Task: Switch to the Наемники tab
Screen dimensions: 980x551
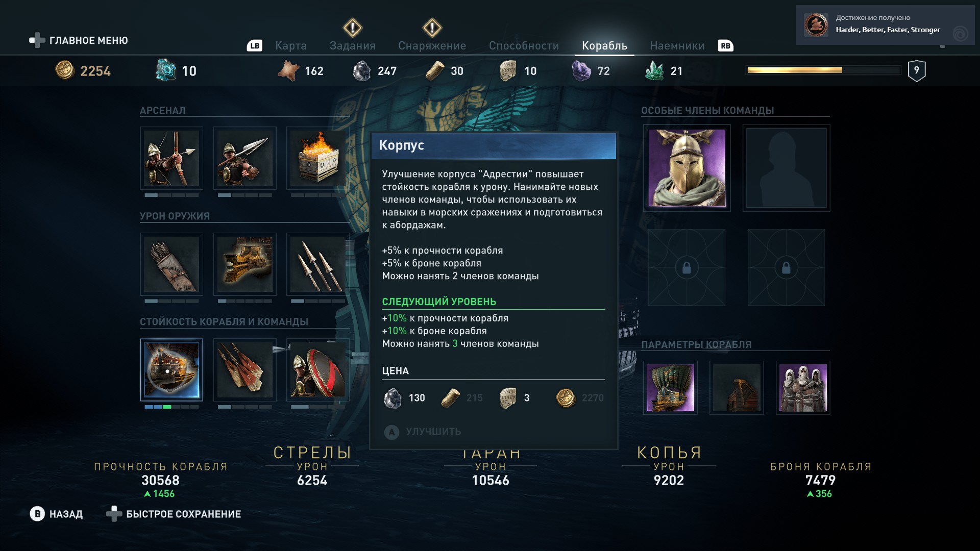Action: (x=677, y=45)
